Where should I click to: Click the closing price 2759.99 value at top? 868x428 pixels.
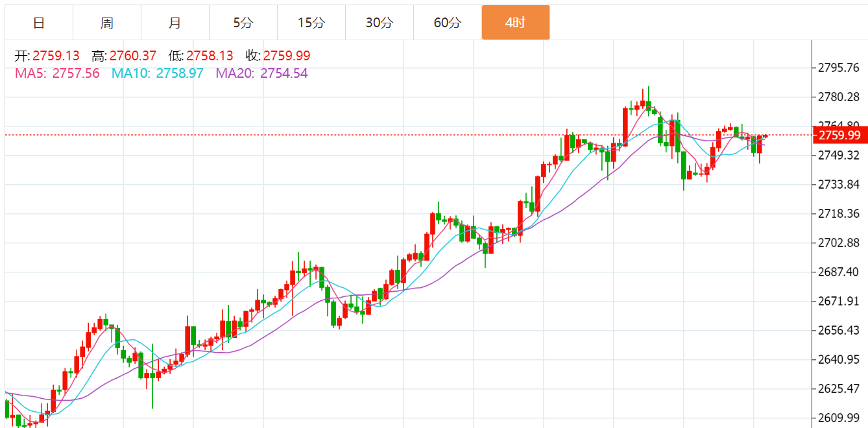(x=287, y=56)
